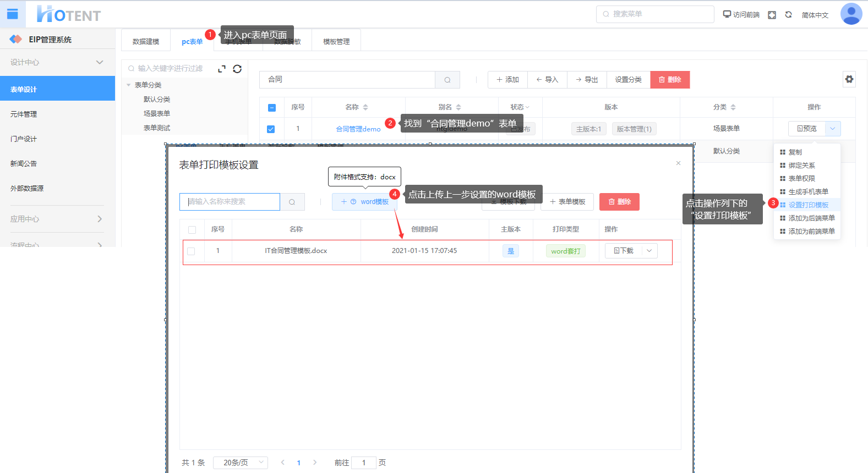Uncheck the 合同管理demo row checkbox
Viewport: 868px width, 473px height.
tap(271, 129)
